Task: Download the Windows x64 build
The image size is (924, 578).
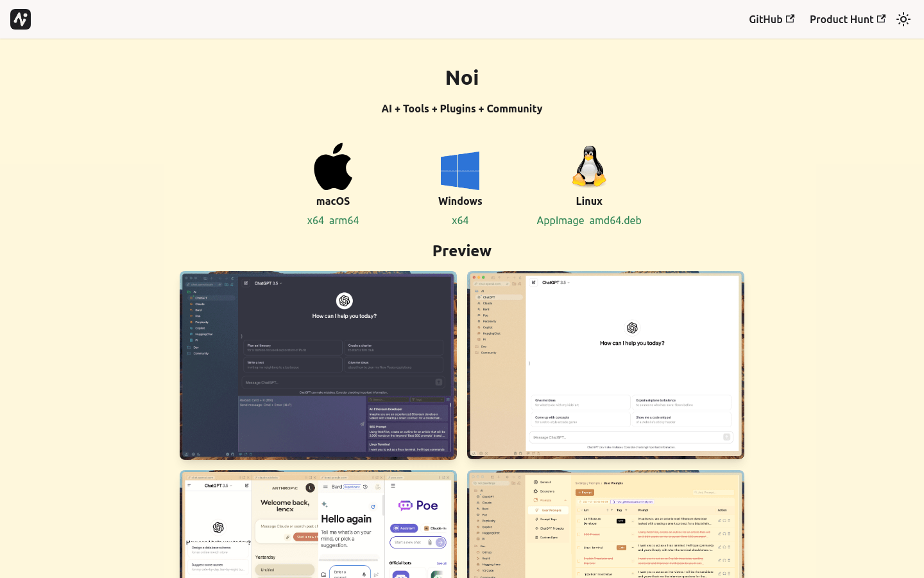Action: (x=460, y=220)
